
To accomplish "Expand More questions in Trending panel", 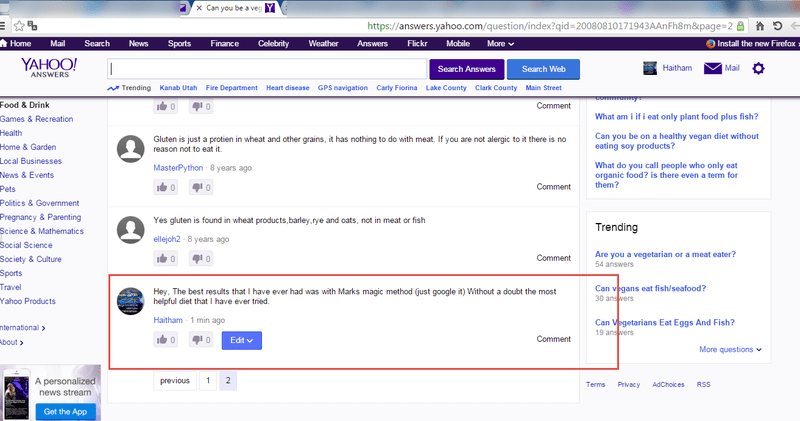I will tap(730, 350).
